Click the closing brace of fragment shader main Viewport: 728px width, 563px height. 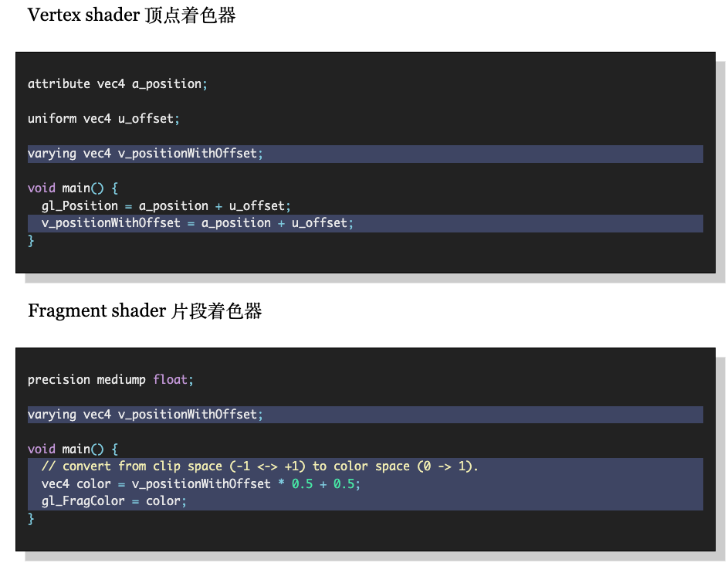pos(32,518)
